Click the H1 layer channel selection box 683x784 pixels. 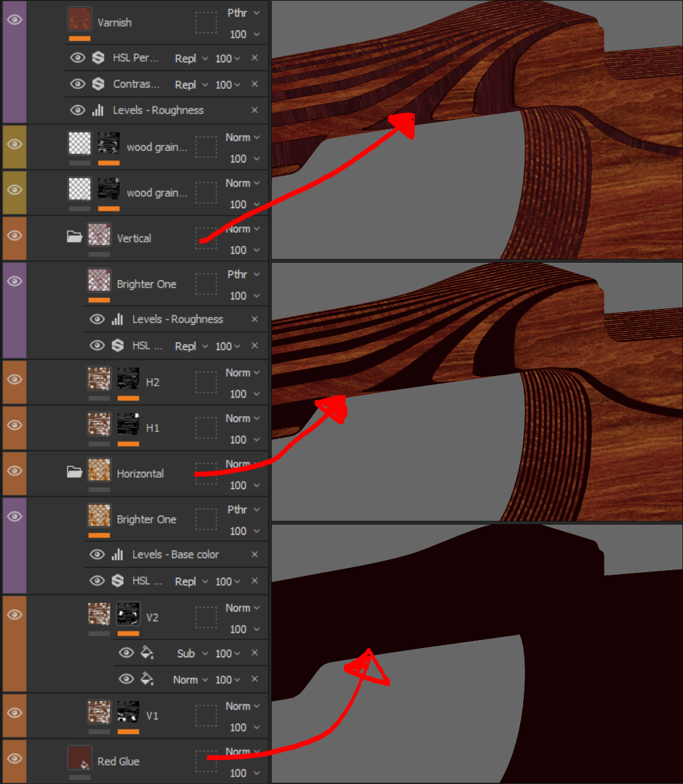205,428
